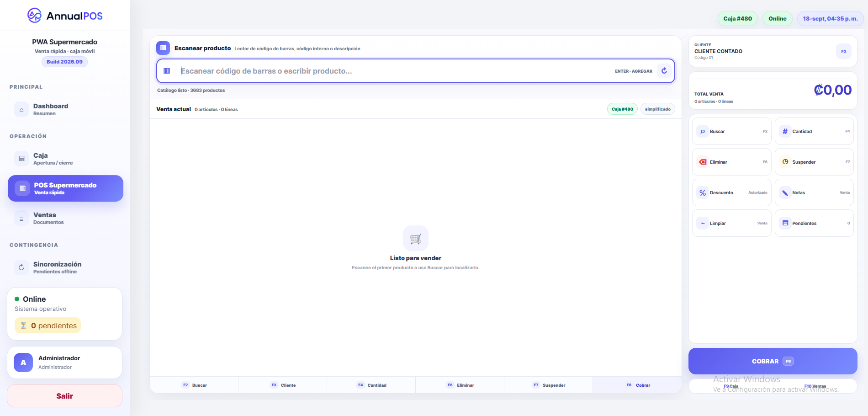Viewport: 868px width, 416px height.
Task: Open Buscar with the magnifier icon
Action: pyautogui.click(x=731, y=132)
